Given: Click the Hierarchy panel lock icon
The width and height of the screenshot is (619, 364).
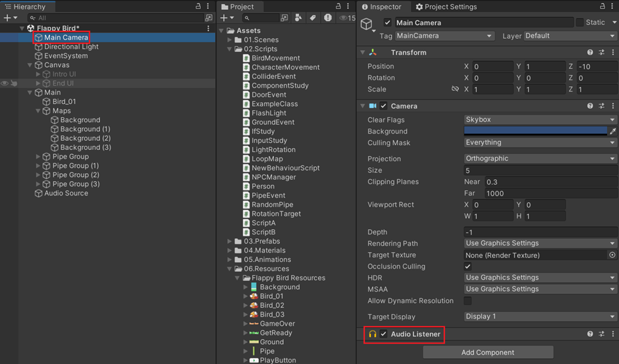Looking at the screenshot, I should pyautogui.click(x=198, y=7).
